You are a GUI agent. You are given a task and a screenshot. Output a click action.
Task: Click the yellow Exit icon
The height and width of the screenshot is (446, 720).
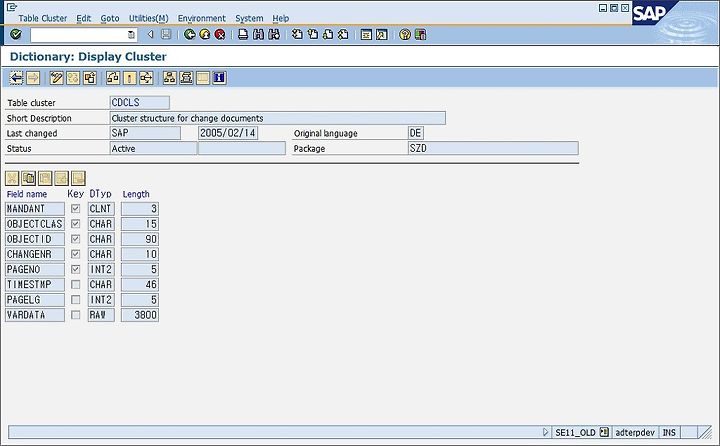tap(205, 34)
